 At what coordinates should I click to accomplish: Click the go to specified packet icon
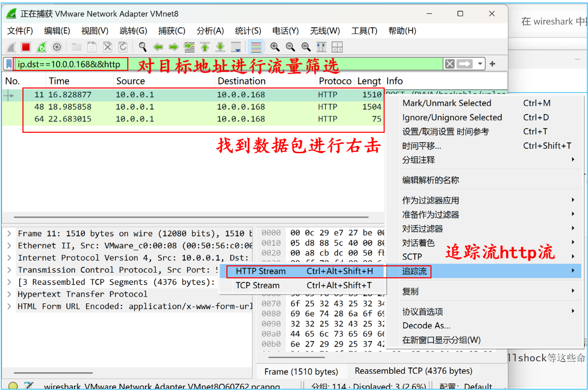pyautogui.click(x=189, y=47)
